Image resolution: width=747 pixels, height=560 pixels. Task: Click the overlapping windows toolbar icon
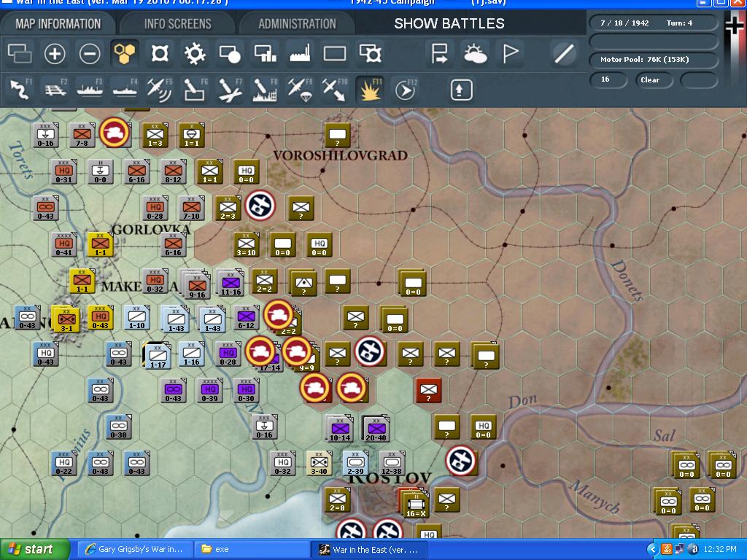20,53
